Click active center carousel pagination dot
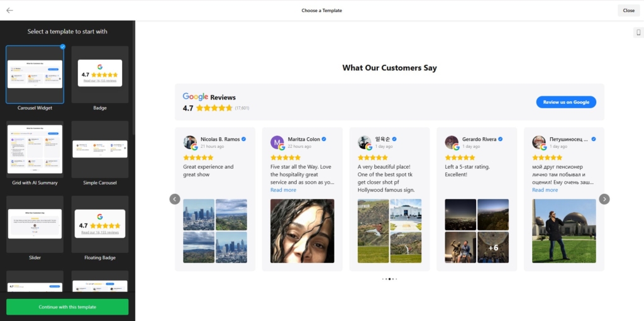The width and height of the screenshot is (644, 321). (x=389, y=279)
